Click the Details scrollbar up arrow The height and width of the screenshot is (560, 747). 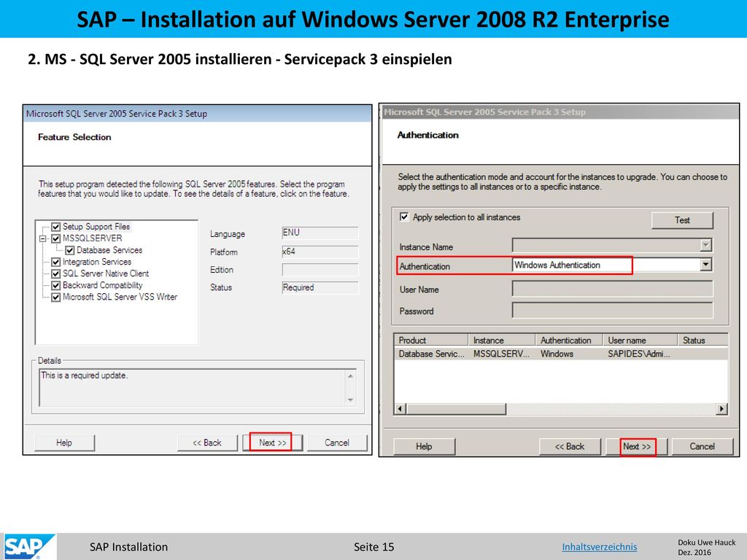tap(351, 376)
